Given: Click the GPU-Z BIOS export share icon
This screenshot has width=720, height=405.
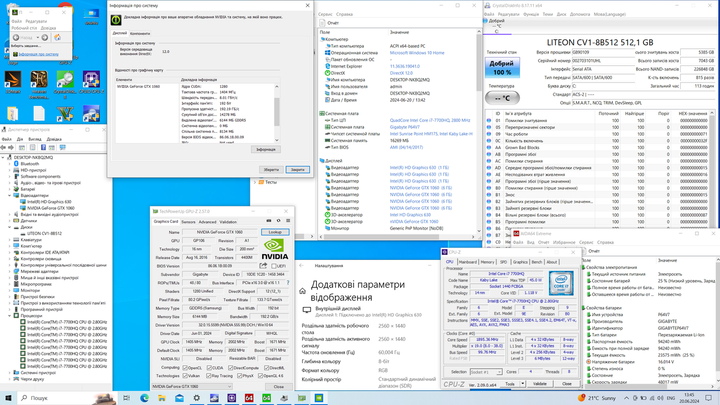Looking at the screenshot, I should 263,266.
